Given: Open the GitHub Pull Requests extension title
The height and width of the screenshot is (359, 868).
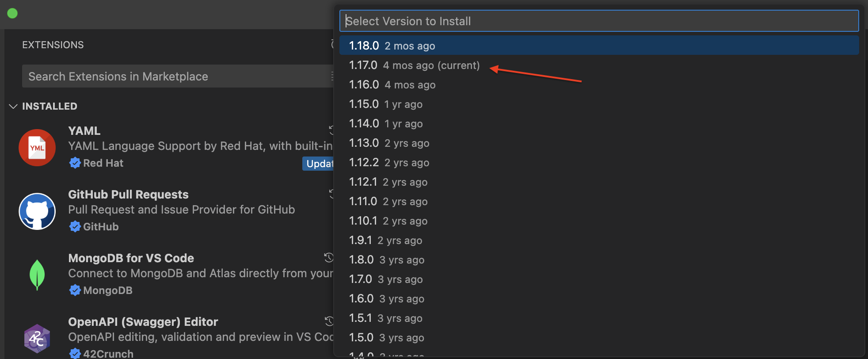Looking at the screenshot, I should coord(128,195).
